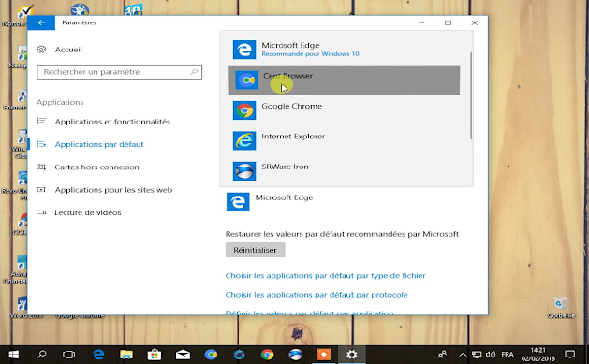The height and width of the screenshot is (364, 589).
Task: Switch to Settings gear taskbar icon
Action: 352,355
